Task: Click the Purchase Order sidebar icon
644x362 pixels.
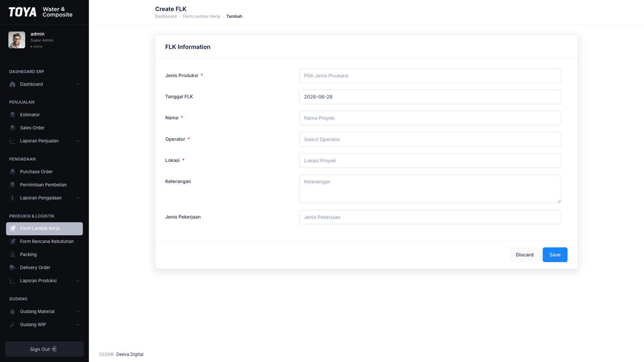Action: pyautogui.click(x=12, y=172)
